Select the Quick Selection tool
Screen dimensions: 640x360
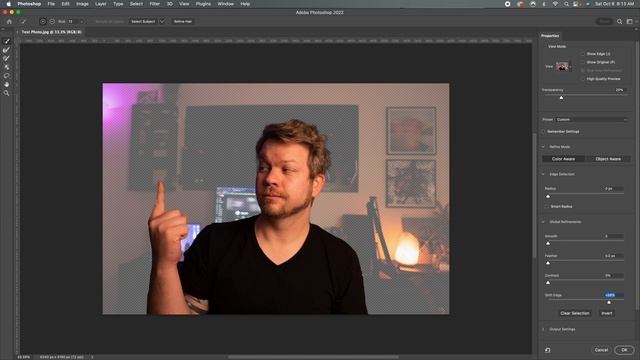pyautogui.click(x=7, y=41)
